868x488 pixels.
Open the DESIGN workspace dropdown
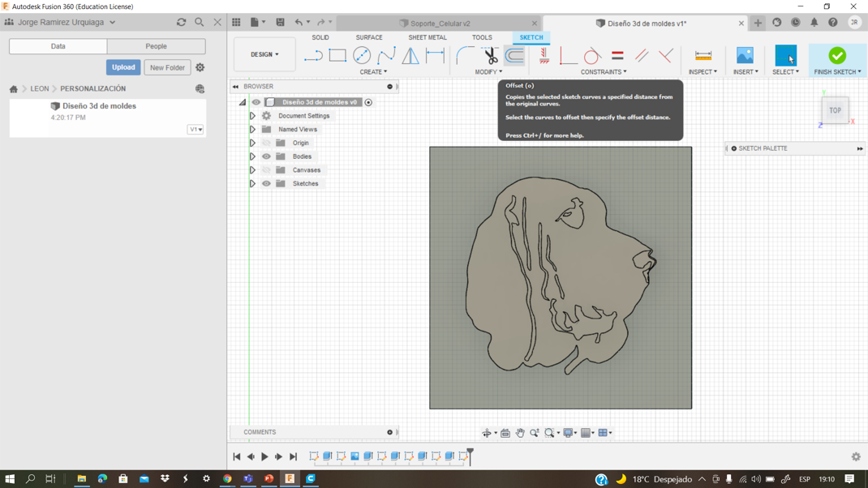(264, 54)
